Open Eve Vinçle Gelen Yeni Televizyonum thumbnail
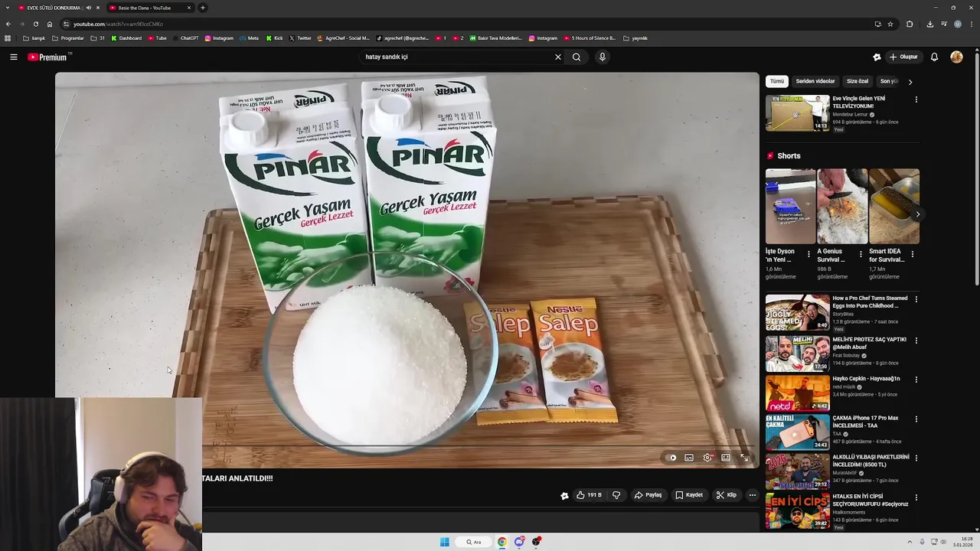980x551 pixels. pos(797,113)
